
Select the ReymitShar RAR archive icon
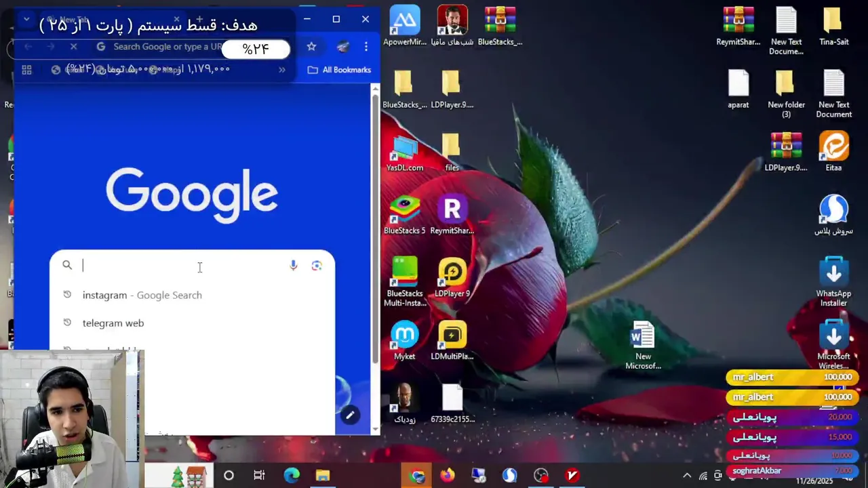tap(738, 26)
